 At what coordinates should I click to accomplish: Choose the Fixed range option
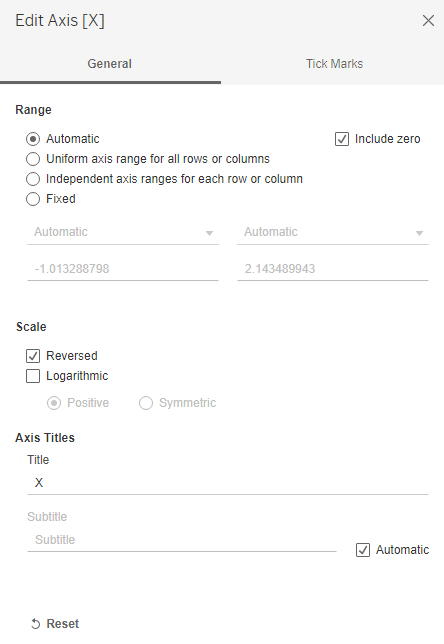[x=33, y=199]
